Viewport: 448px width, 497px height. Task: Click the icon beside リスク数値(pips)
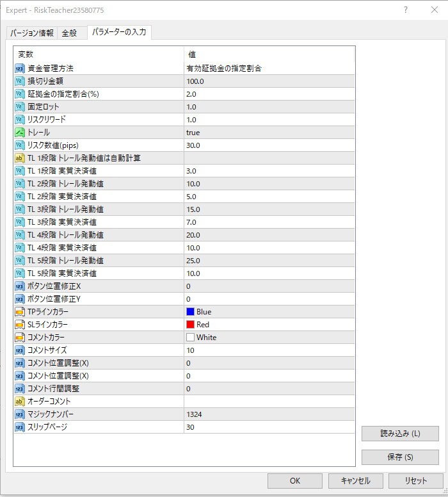coord(20,145)
